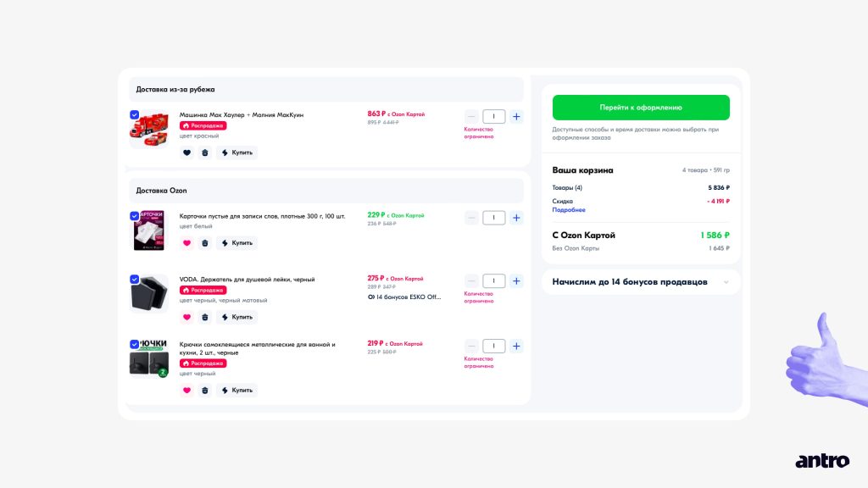Toggle favorite heart for VODA держатель
The height and width of the screenshot is (488, 868).
tap(186, 317)
